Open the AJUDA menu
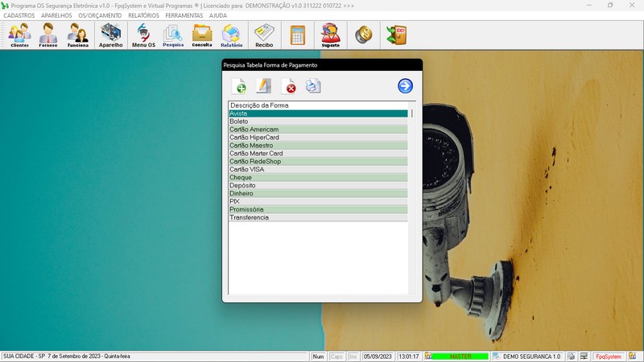 click(x=217, y=15)
